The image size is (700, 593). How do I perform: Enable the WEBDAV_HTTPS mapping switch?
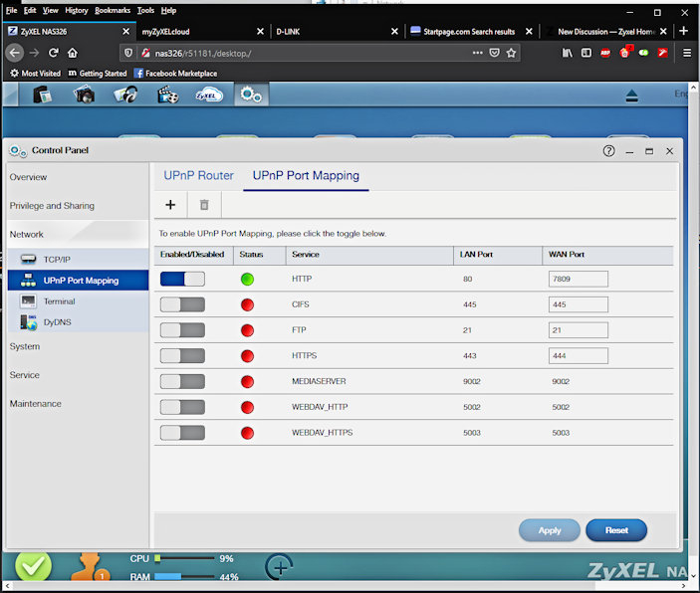pyautogui.click(x=182, y=433)
